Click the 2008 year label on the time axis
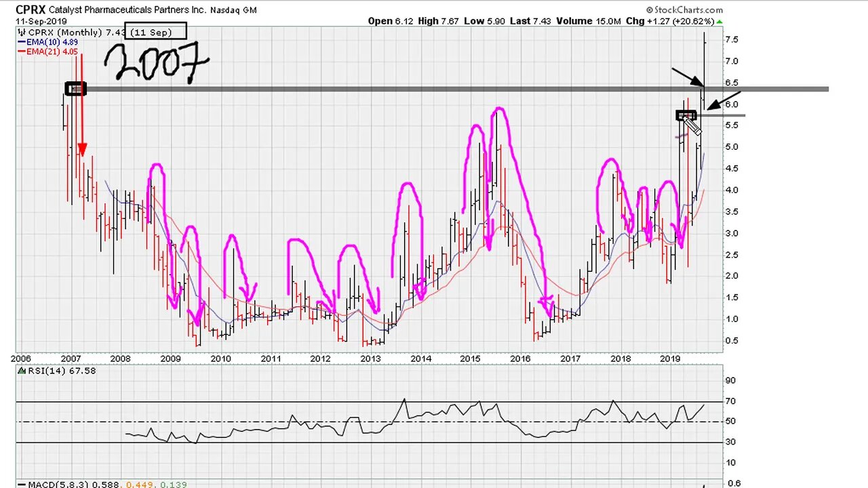 coord(120,359)
